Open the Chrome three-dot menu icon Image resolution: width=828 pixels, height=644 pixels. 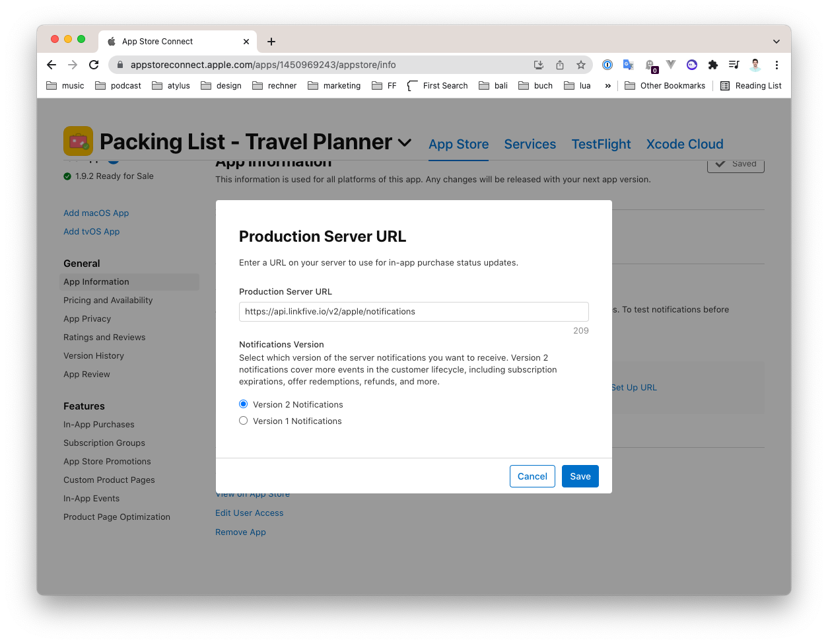pyautogui.click(x=776, y=65)
